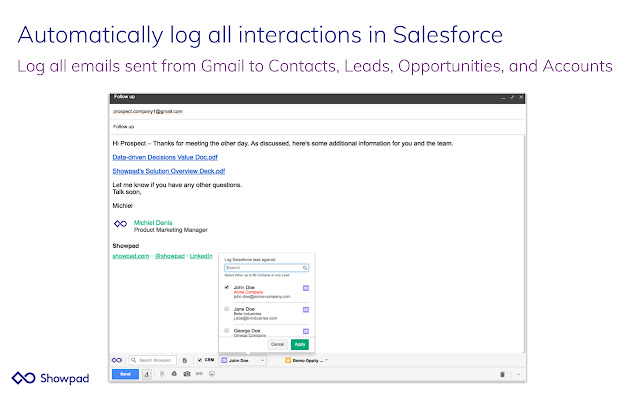
Task: Click the Google Drive insert icon
Action: (x=173, y=374)
